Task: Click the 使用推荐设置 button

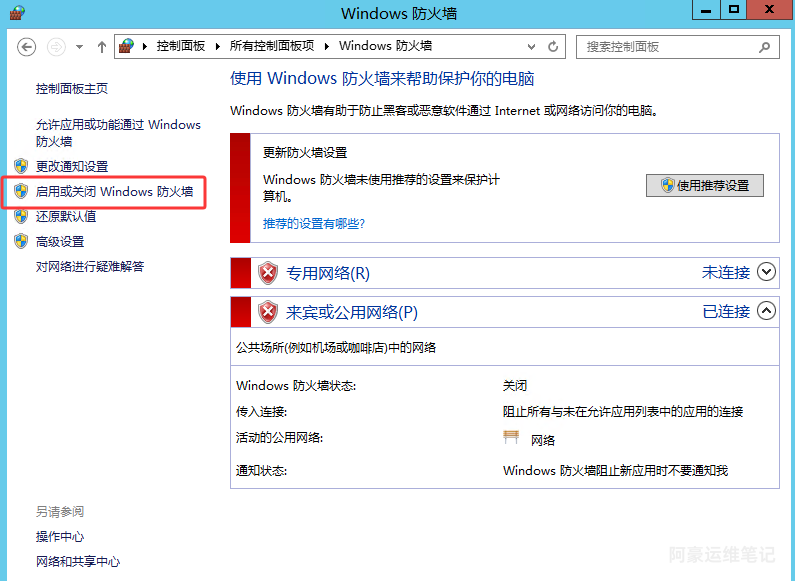Action: point(705,186)
